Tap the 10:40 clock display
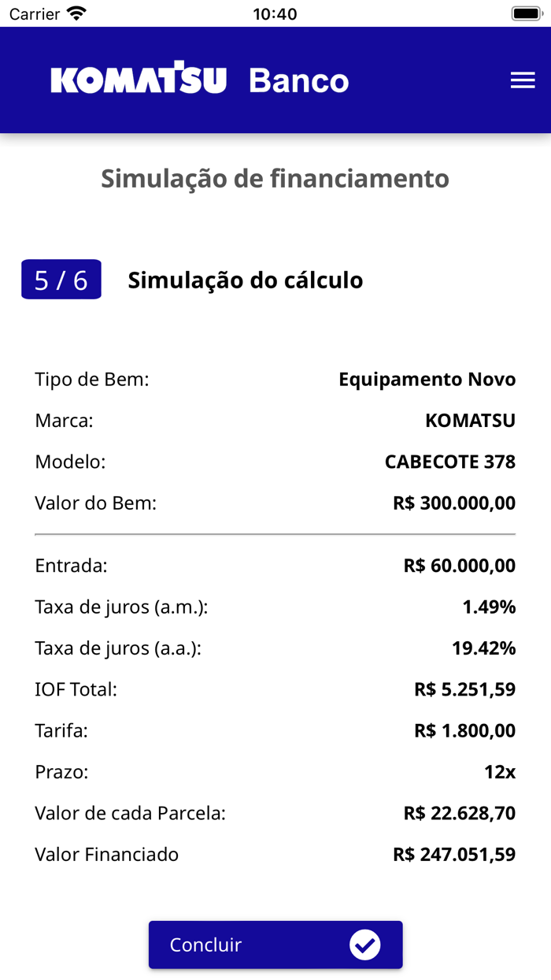Viewport: 551px width, 980px height. point(275,13)
